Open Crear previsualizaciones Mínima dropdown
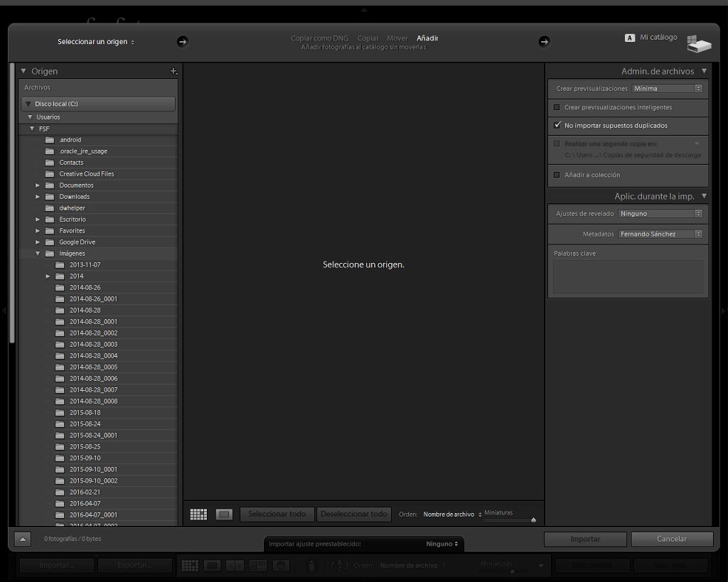Viewport: 728px width, 582px height. tap(667, 89)
